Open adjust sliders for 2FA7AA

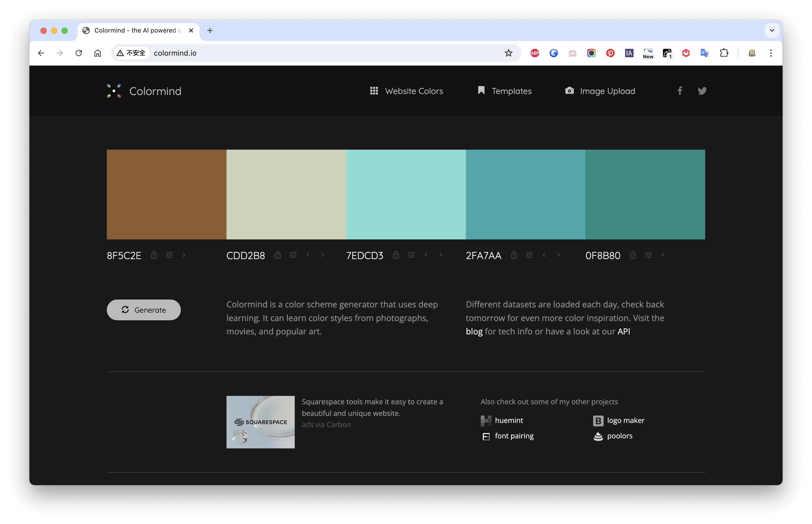(x=529, y=255)
